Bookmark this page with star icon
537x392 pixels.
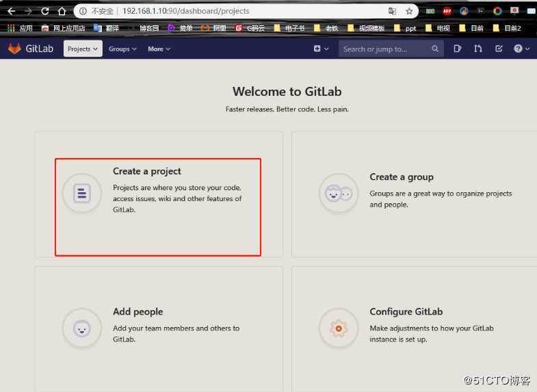point(409,12)
